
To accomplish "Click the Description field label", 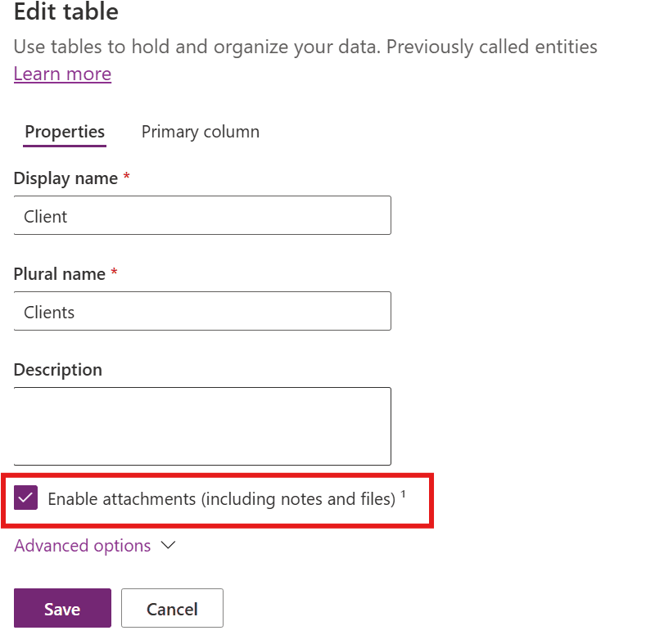I will click(x=58, y=370).
